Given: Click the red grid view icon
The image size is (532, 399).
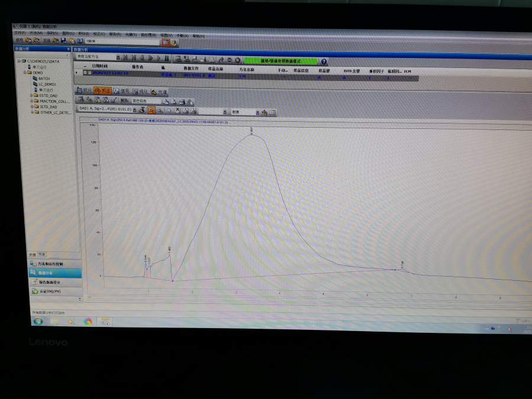Looking at the screenshot, I should point(166,43).
